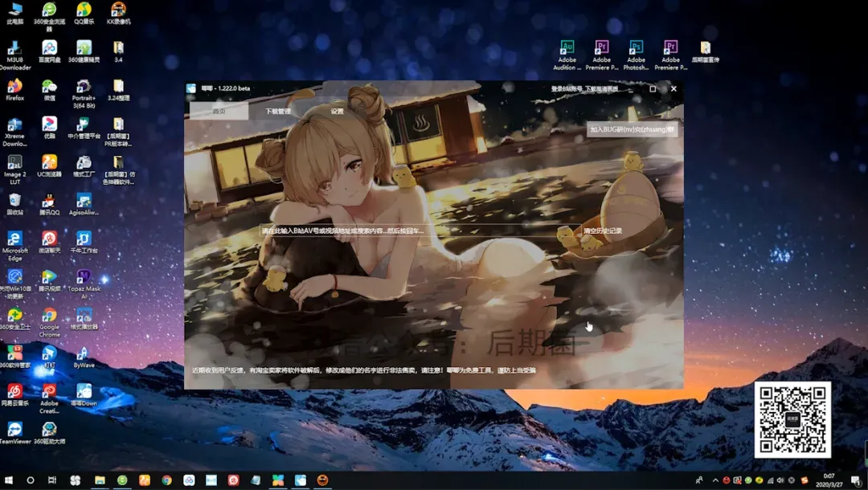Click the volume speaker icon in system tray
Screen dimensions: 868x490
pyautogui.click(x=780, y=480)
